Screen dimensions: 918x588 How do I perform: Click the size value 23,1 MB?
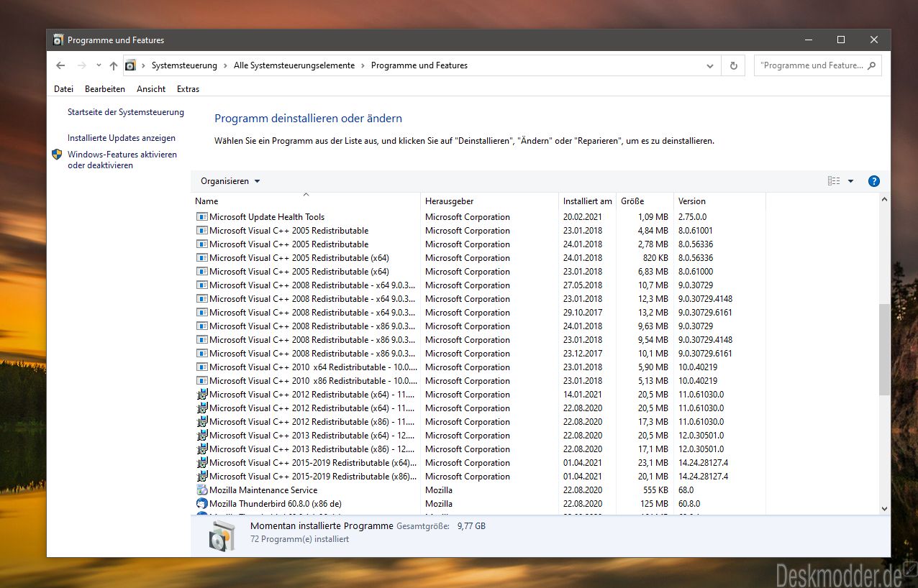tap(653, 463)
